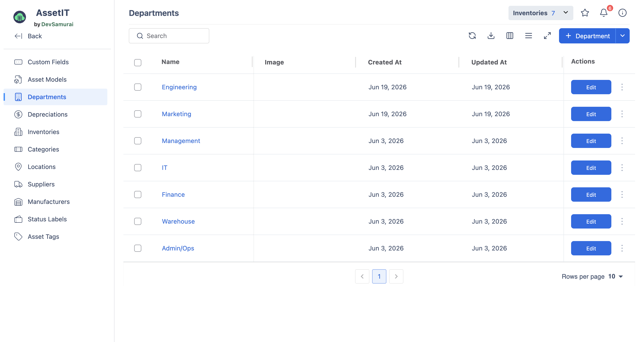
Task: Expand table to fullscreen view
Action: (547, 36)
